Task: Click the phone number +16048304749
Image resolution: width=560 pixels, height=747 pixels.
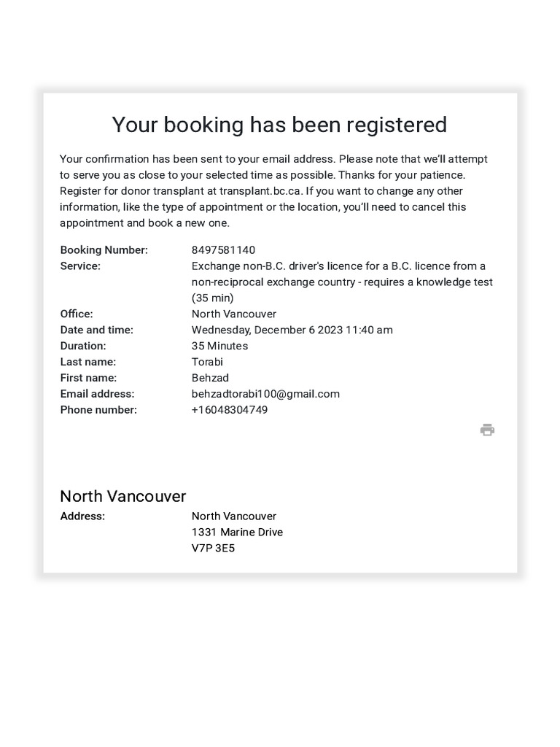Action: 229,410
